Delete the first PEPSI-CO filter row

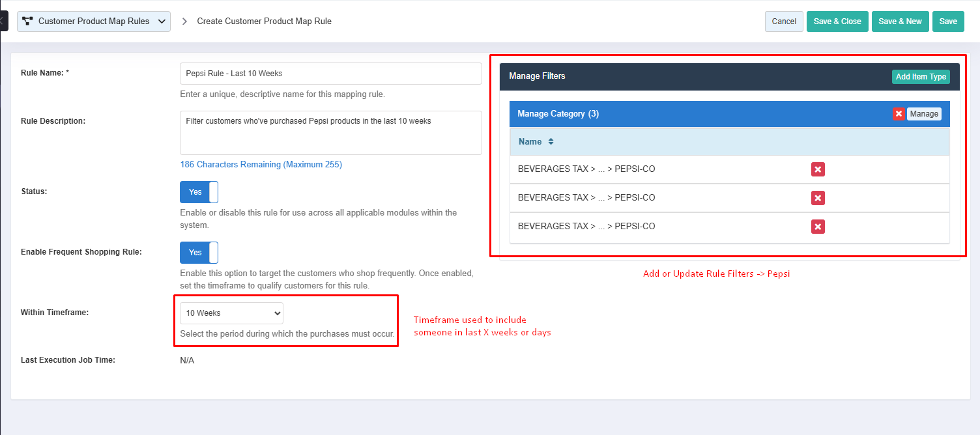pyautogui.click(x=818, y=169)
